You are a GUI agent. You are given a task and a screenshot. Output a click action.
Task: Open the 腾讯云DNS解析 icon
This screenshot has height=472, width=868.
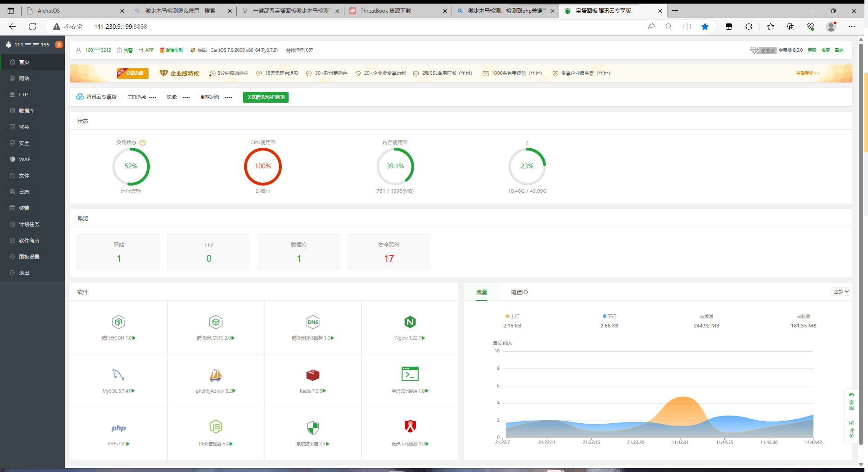[x=312, y=322]
